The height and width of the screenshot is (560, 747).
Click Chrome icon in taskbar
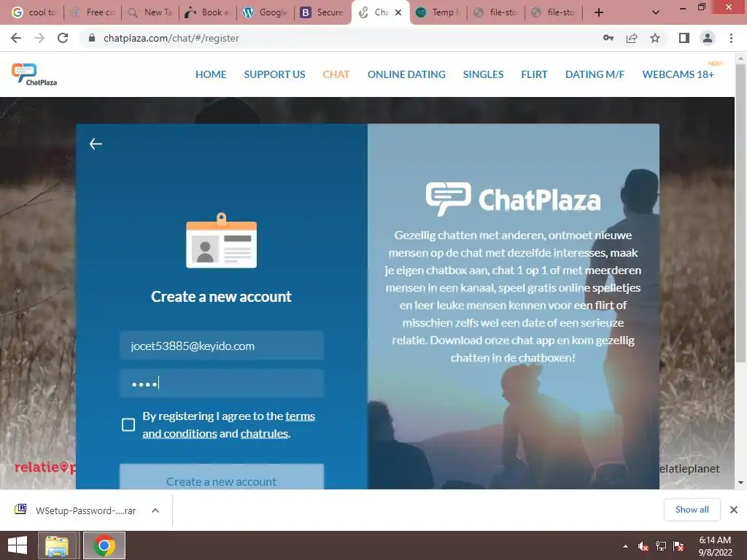click(x=104, y=545)
